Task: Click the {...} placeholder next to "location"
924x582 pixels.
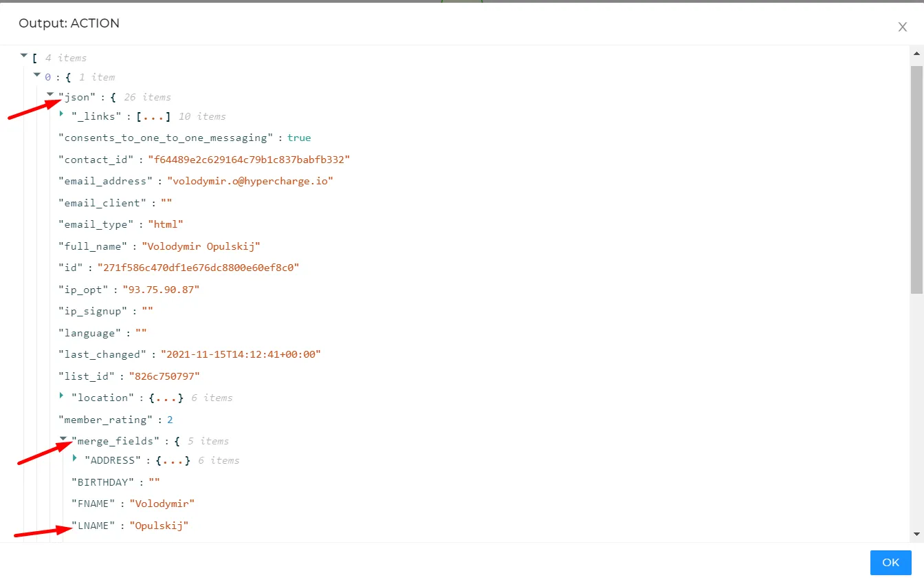Action: (166, 398)
